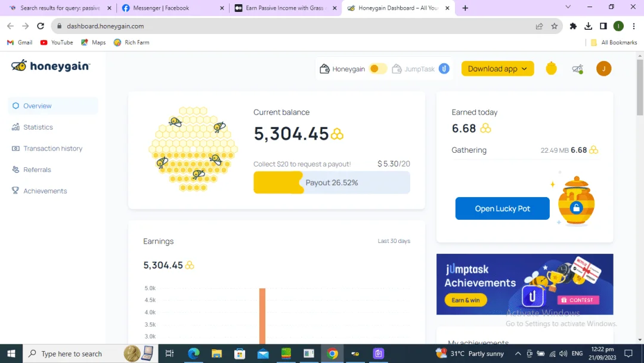
Task: Click the Earned today 6.68 value
Action: [x=464, y=128]
